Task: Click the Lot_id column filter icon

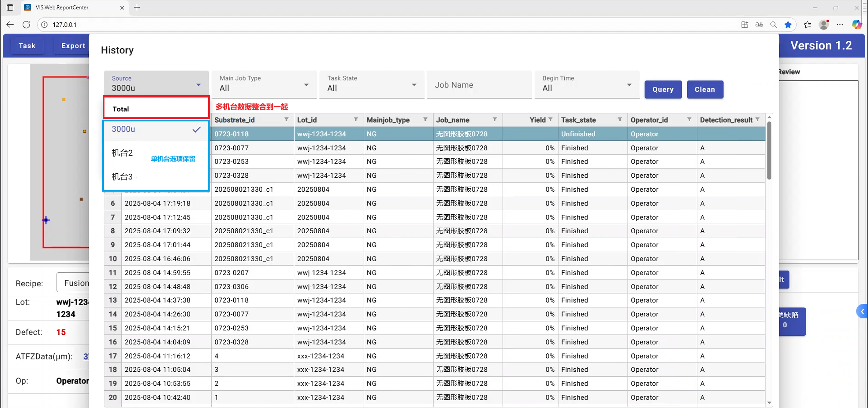Action: (355, 119)
